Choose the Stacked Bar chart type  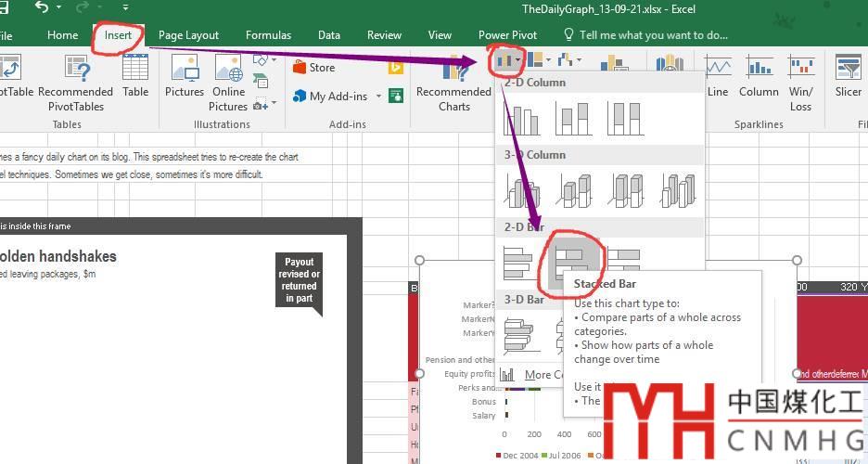point(572,264)
